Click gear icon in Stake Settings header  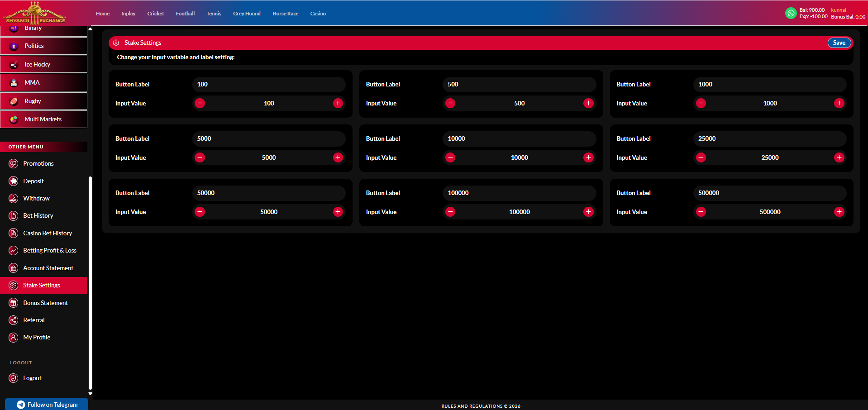click(116, 43)
